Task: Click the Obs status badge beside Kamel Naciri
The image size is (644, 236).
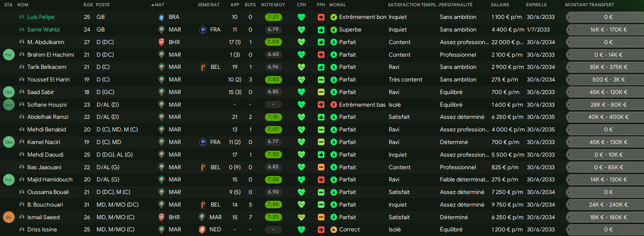Action: 8,142
